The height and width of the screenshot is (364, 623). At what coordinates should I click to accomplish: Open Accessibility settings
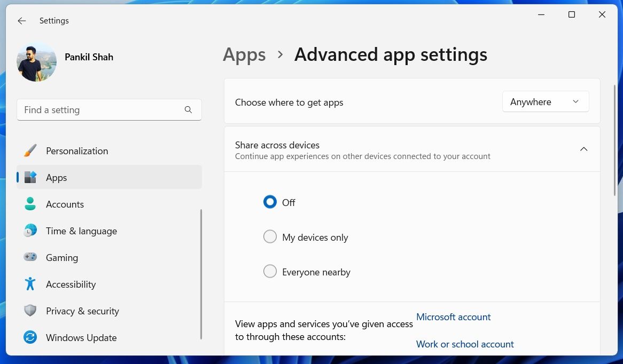coord(109,284)
